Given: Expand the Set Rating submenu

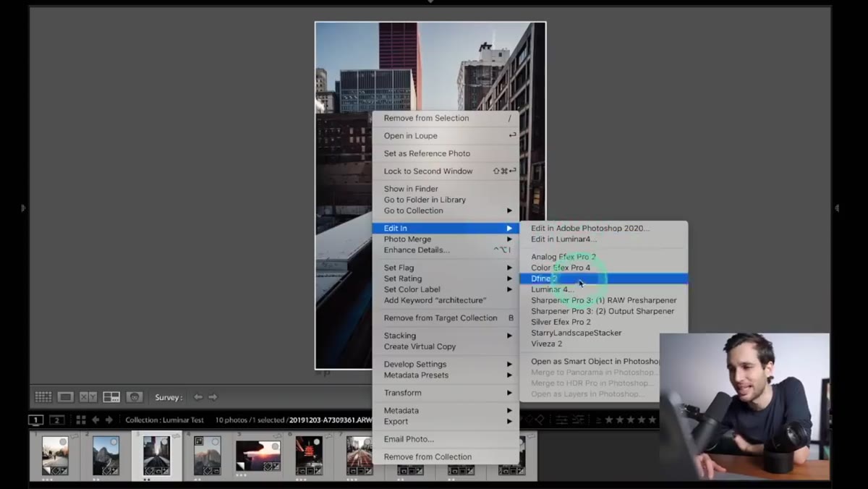Looking at the screenshot, I should tap(446, 278).
